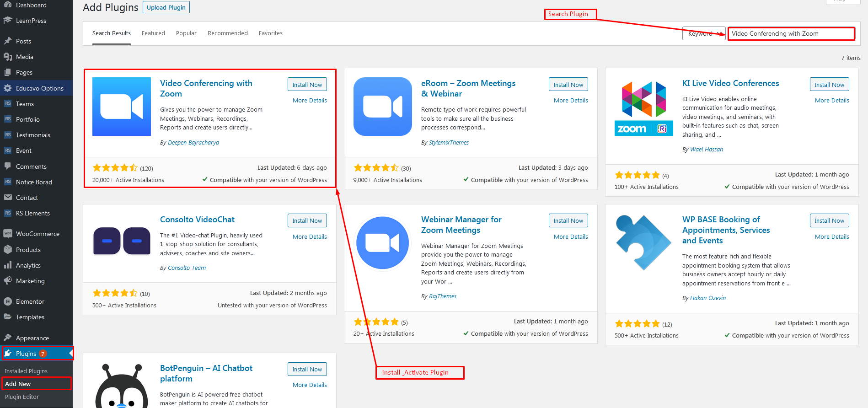The height and width of the screenshot is (408, 868).
Task: Click author link Consolto Team
Action: click(x=187, y=268)
